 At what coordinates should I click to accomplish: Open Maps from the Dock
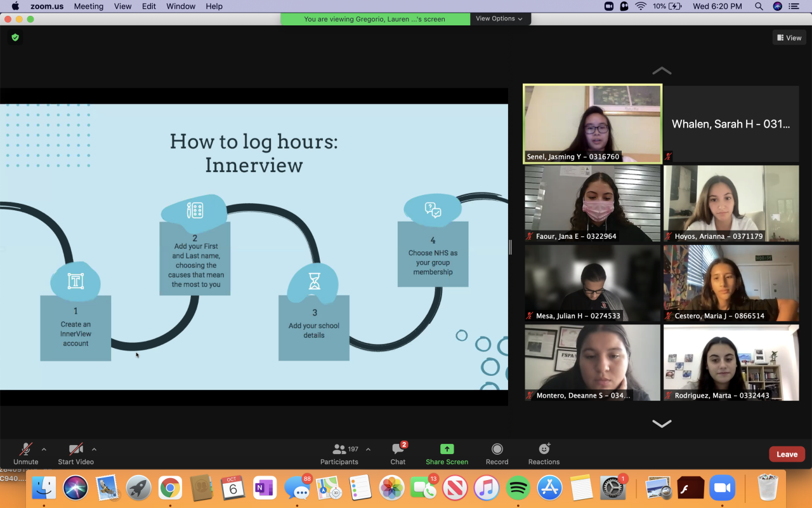329,488
